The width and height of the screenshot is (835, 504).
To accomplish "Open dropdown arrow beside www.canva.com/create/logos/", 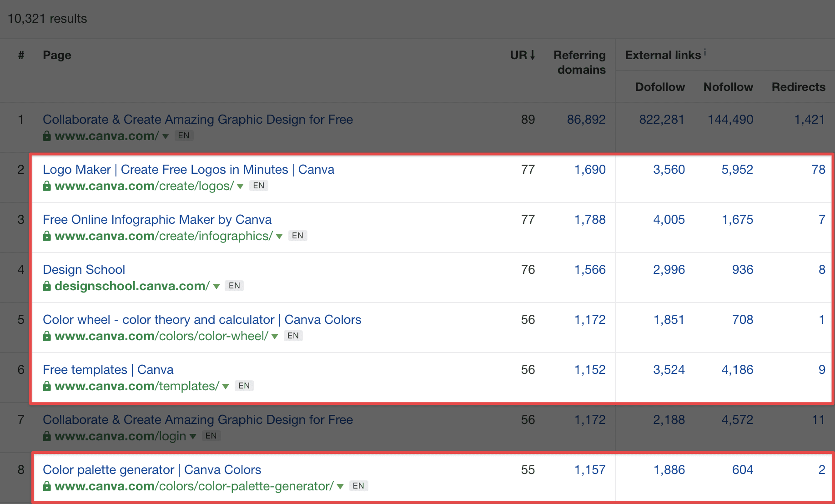I will pos(240,186).
